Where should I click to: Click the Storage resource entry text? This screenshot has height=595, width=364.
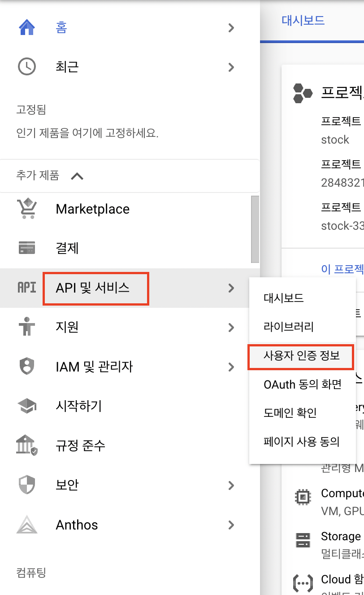(x=341, y=536)
